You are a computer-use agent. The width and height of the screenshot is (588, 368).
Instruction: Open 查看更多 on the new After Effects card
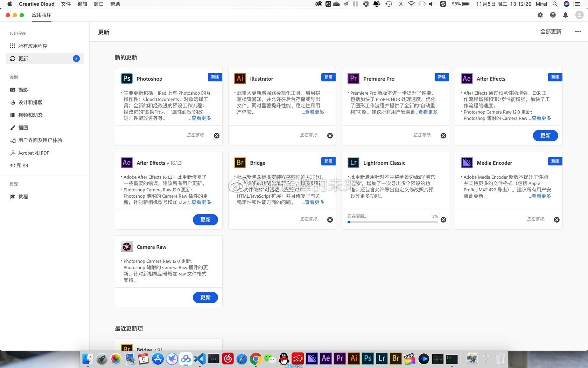tap(541, 118)
